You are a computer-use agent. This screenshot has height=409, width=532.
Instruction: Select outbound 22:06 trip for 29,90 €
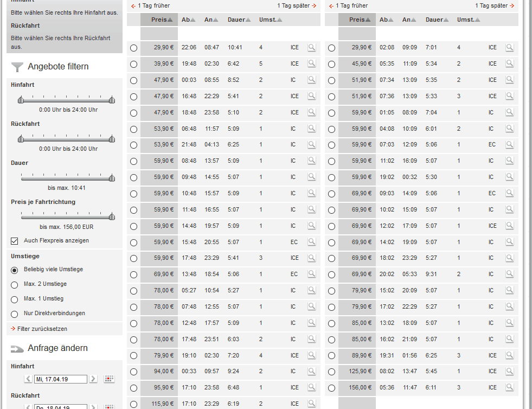pos(134,48)
